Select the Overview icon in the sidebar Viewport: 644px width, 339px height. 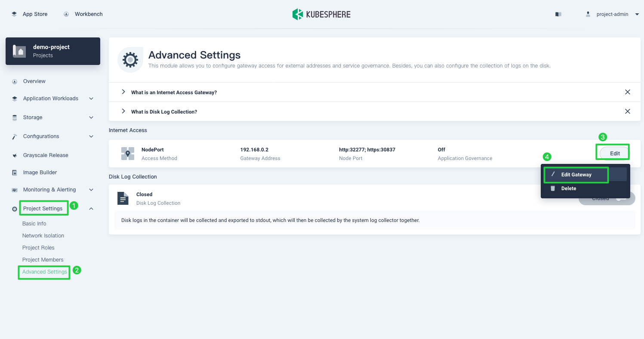(14, 81)
